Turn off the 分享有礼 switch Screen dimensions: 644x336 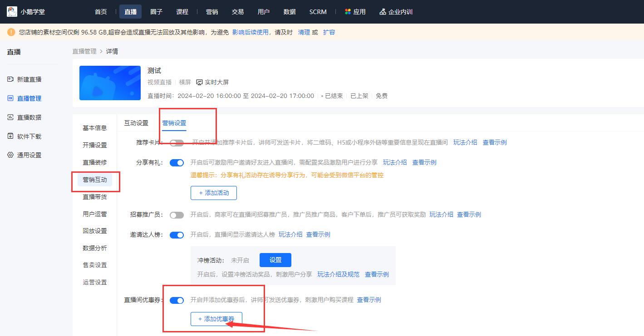177,162
